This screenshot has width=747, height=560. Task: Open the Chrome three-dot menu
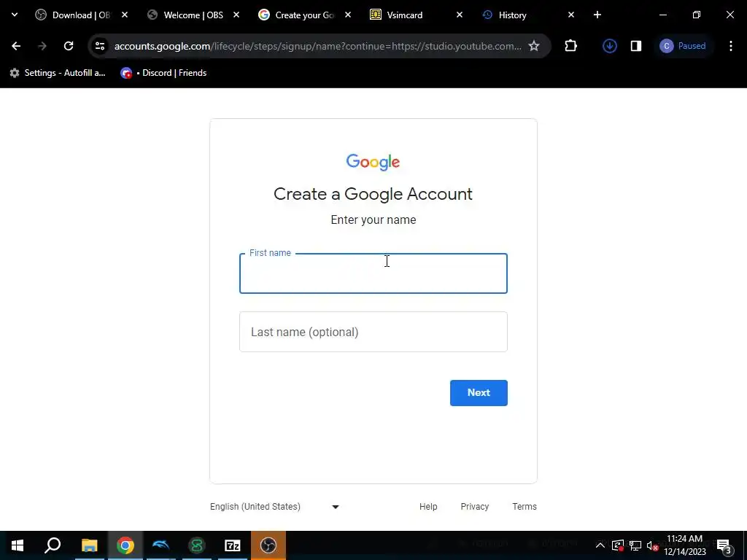(731, 46)
